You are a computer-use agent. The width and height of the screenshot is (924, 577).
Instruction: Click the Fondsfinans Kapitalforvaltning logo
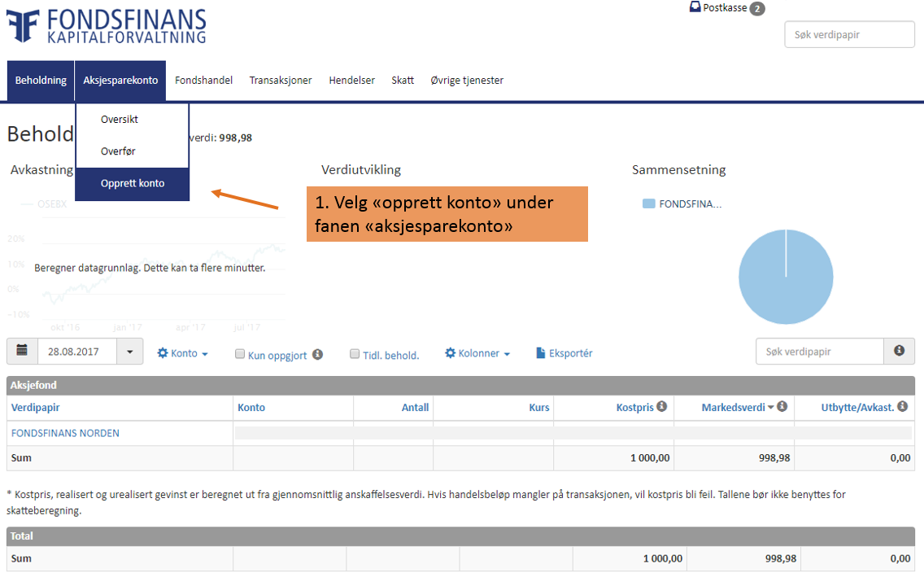[107, 26]
